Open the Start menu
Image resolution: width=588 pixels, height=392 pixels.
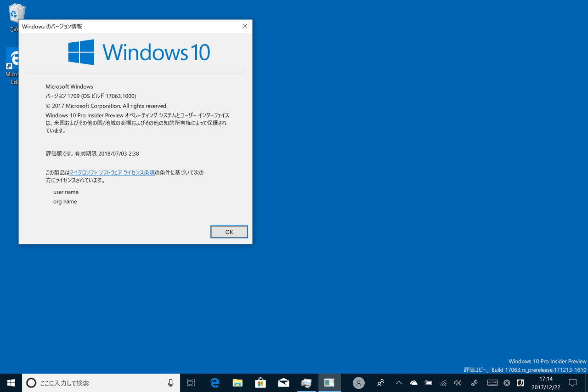[11, 383]
